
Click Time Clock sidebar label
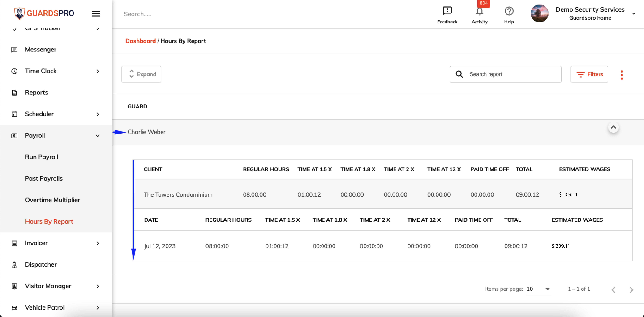(41, 71)
